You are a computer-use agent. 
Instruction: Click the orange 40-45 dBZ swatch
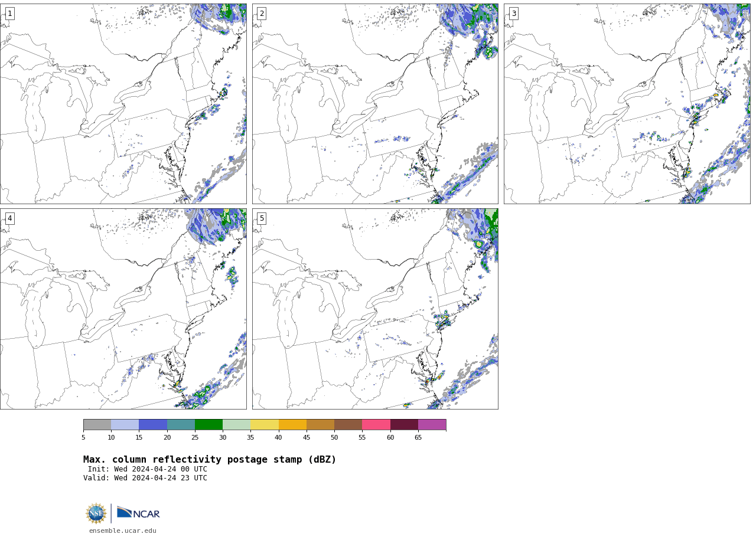click(292, 425)
